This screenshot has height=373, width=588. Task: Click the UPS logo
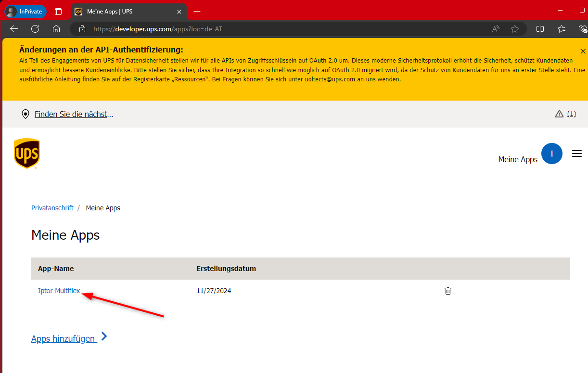(26, 154)
